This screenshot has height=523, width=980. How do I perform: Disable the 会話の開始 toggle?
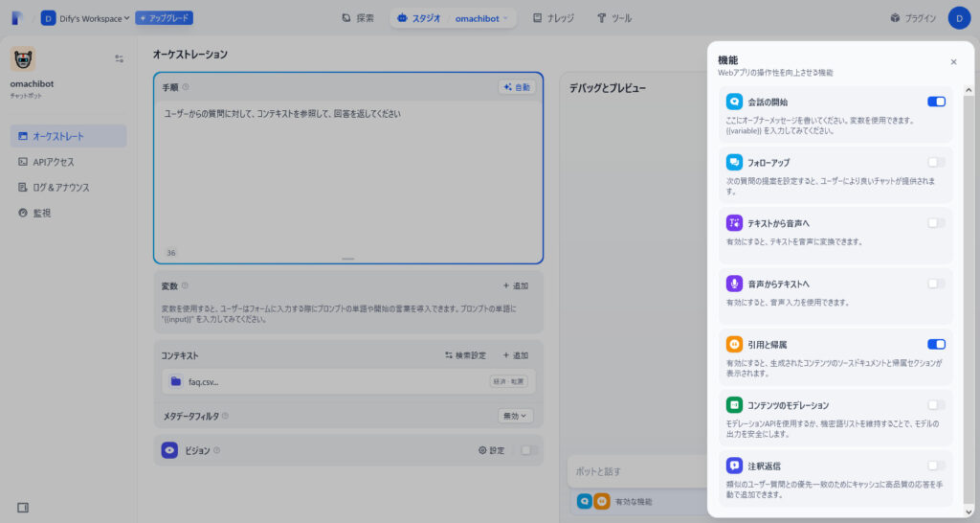(936, 102)
